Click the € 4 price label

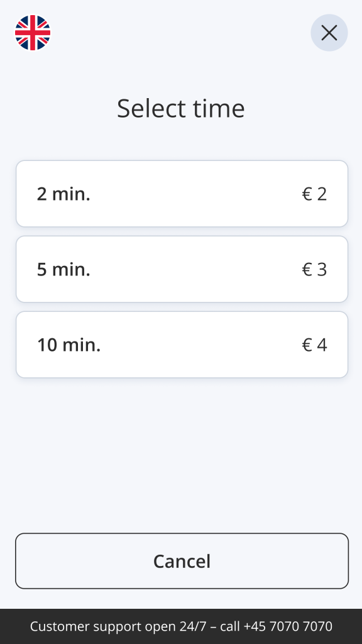coord(314,345)
